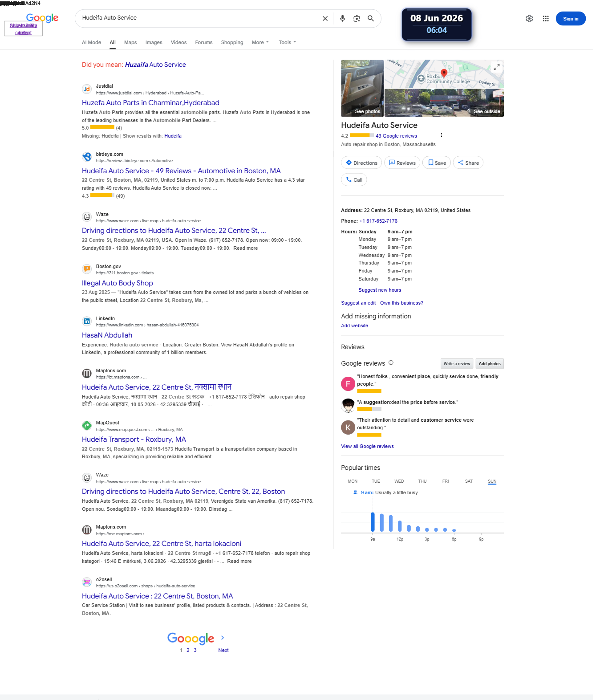
Task: Show Saturday popular times
Action: tap(469, 481)
